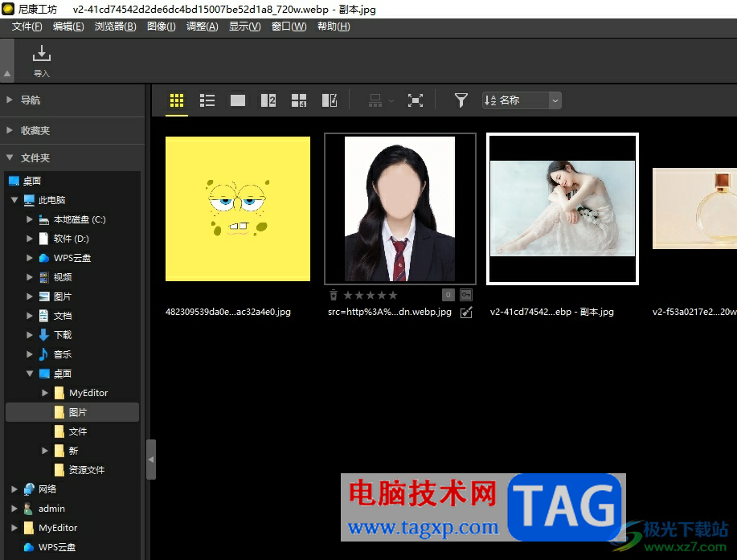Open the 显示(V) menu

pos(244,27)
